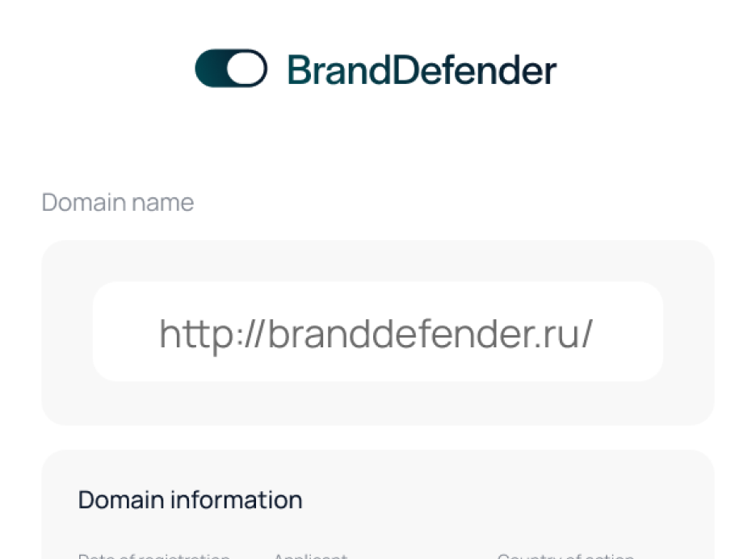This screenshot has height=559, width=756.
Task: Click the "Date of registration" column label
Action: click(153, 556)
